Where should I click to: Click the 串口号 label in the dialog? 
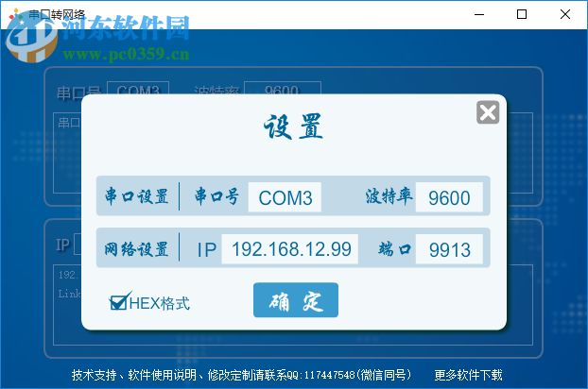[216, 196]
